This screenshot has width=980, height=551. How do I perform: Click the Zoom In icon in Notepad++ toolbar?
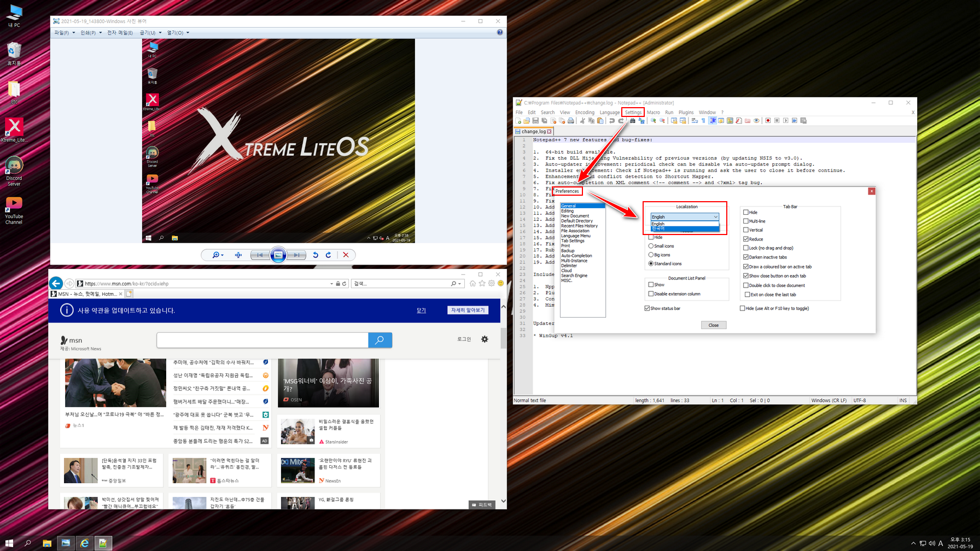653,121
